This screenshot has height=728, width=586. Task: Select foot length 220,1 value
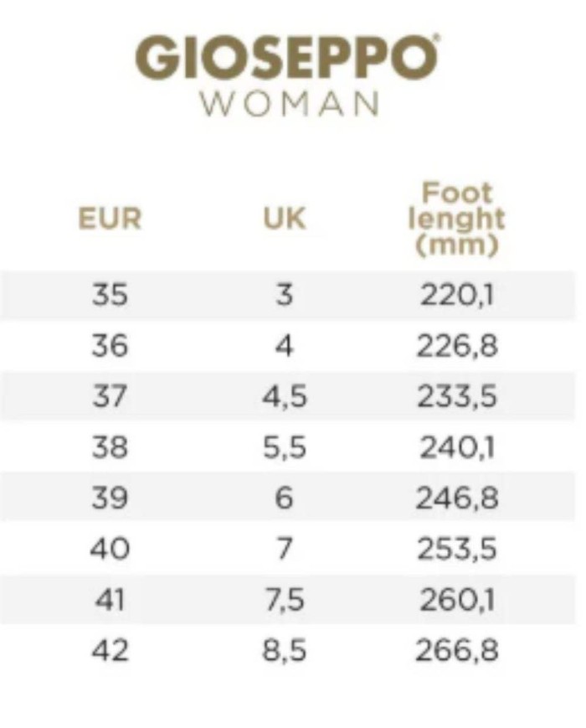pyautogui.click(x=457, y=295)
